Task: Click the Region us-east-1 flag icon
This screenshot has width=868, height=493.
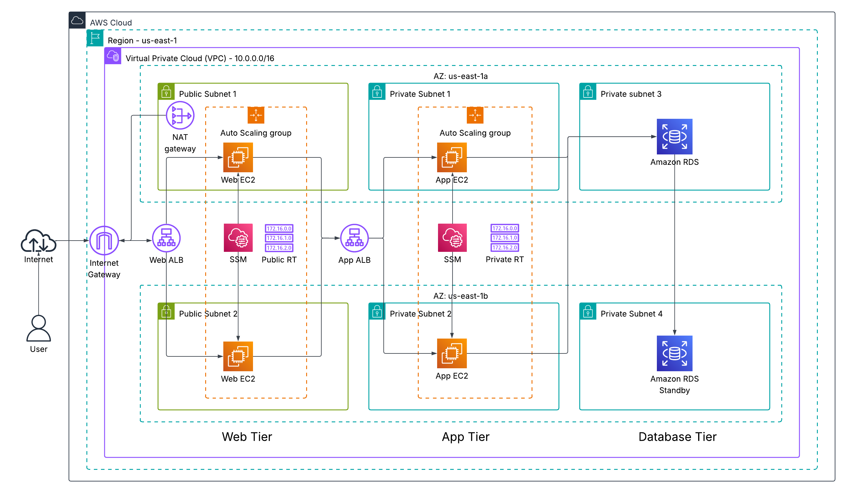Action: tap(95, 38)
